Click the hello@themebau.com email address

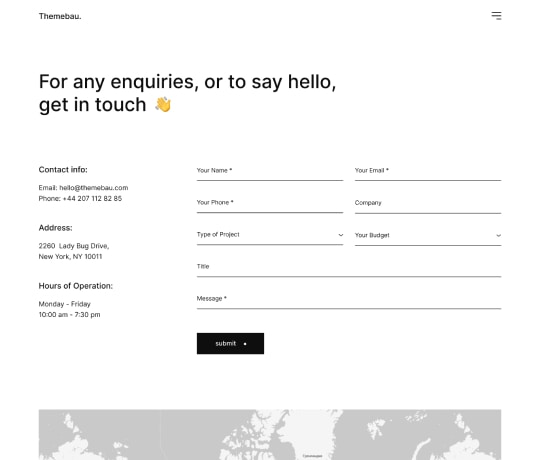click(x=94, y=188)
